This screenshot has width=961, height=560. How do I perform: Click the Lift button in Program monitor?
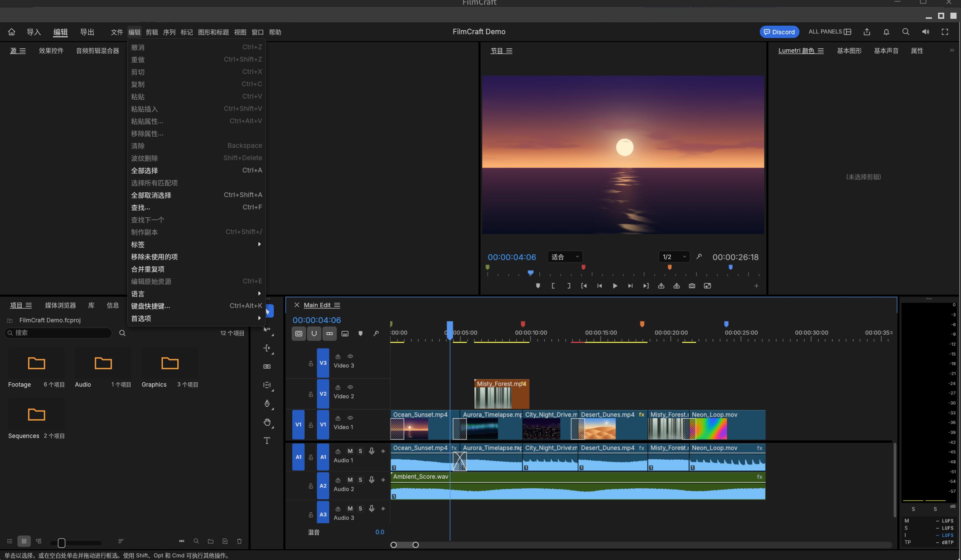[x=661, y=286]
